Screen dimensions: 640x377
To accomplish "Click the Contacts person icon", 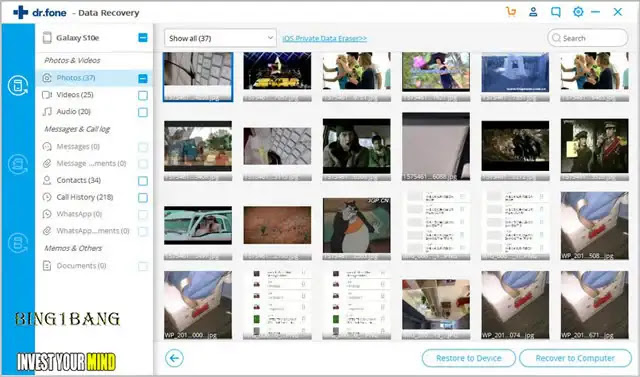I will tap(47, 180).
